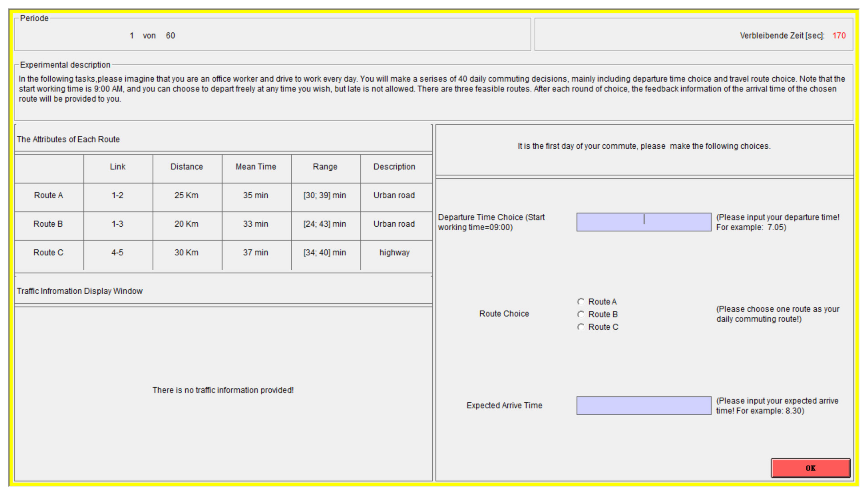Click the highway description cell
868x495 pixels.
click(x=394, y=252)
